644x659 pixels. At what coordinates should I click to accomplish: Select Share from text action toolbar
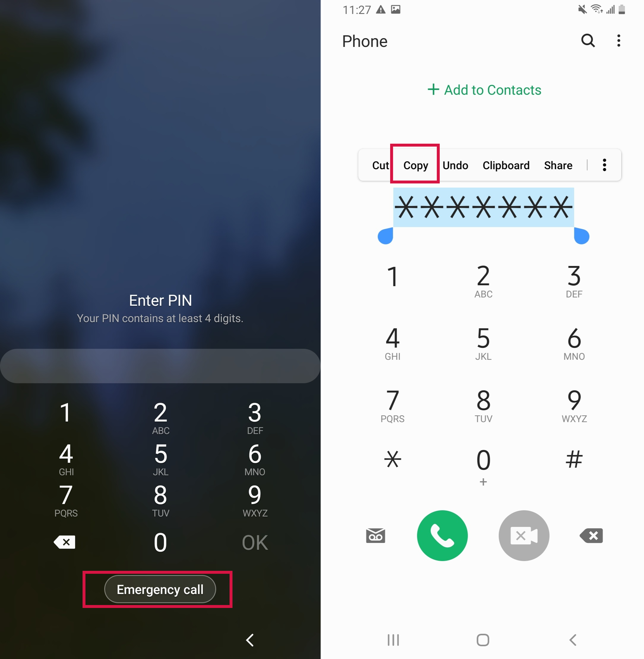(x=557, y=166)
